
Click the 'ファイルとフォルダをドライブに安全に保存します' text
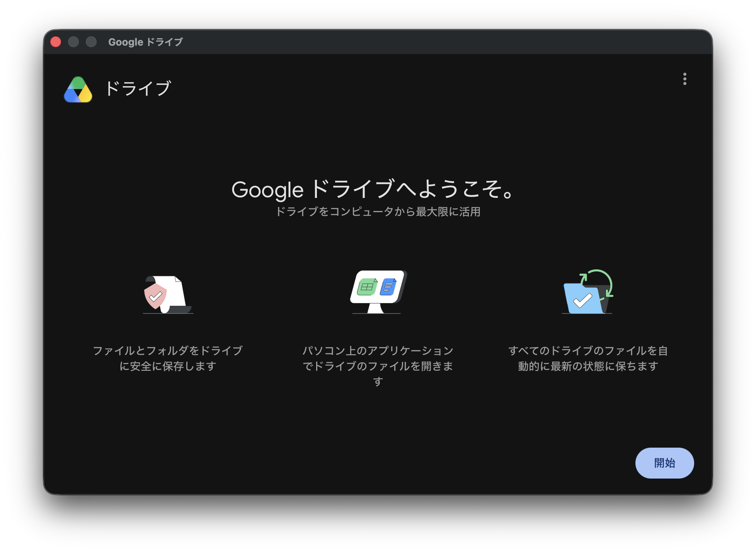(168, 358)
